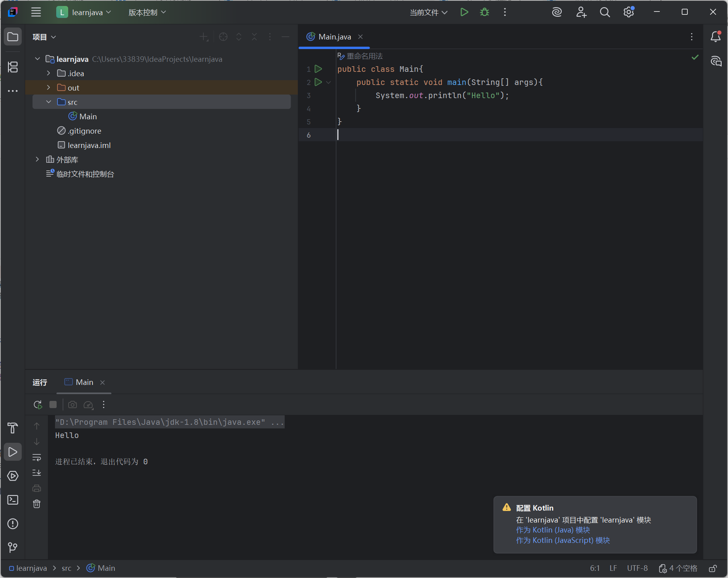Open Code With Me add-user icon
The image size is (728, 578).
tap(581, 12)
